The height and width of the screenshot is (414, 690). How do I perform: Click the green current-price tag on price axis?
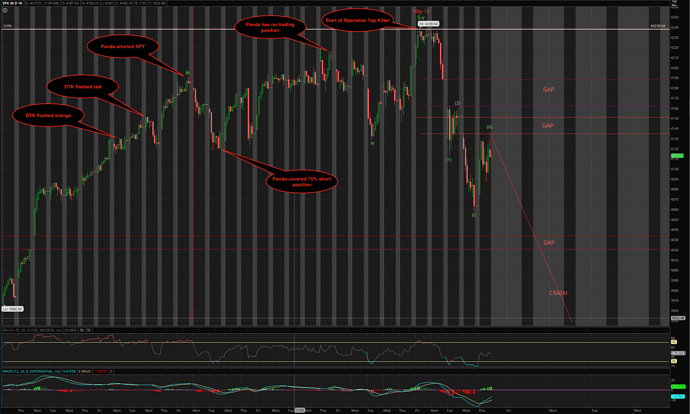click(x=677, y=156)
